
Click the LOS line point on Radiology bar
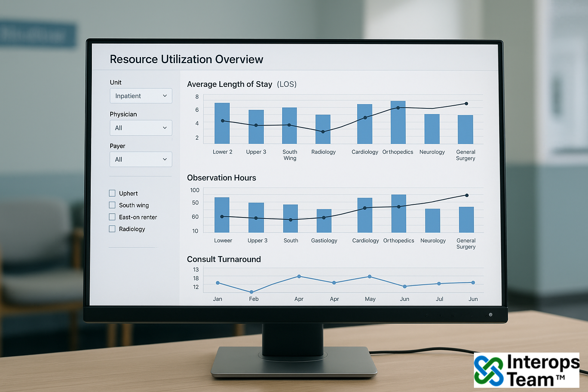[x=323, y=132]
